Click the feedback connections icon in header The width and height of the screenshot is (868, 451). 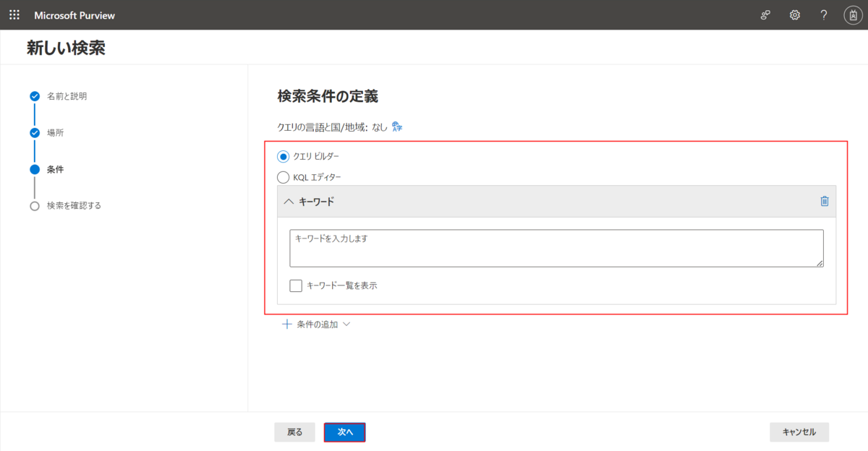point(766,14)
